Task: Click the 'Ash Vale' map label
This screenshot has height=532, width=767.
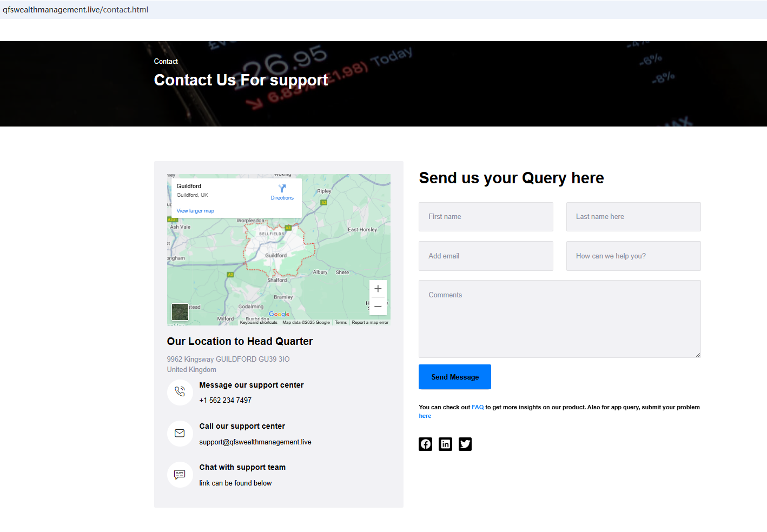Action: tap(180, 227)
